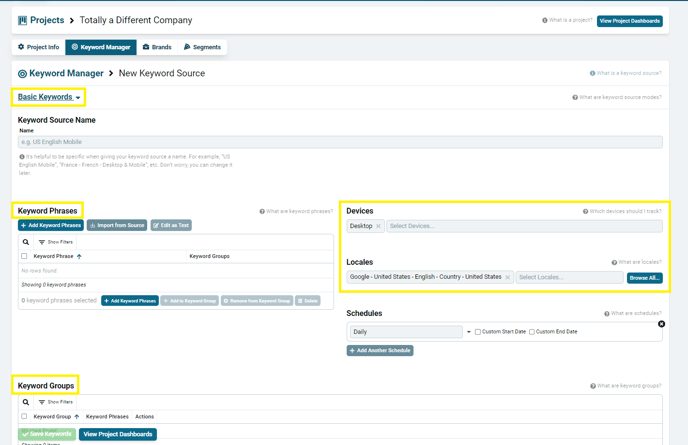Image resolution: width=688 pixels, height=445 pixels.
Task: Click Remove from Keyword Group button
Action: 257,301
